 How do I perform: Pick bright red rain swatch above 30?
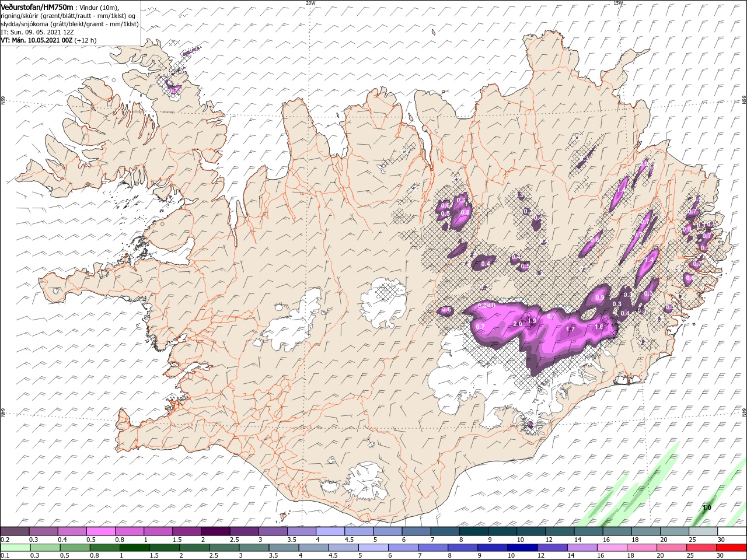(731, 548)
